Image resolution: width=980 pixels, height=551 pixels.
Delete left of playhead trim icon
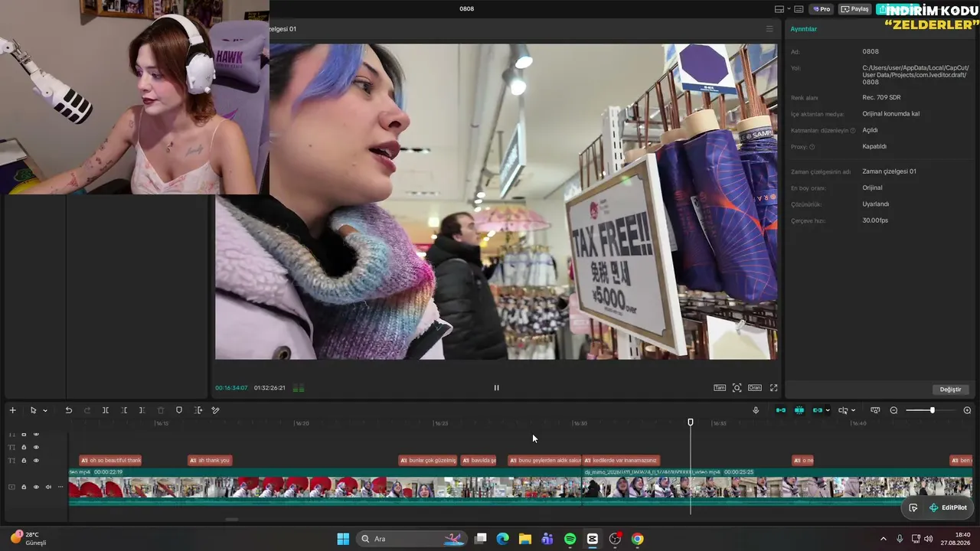click(124, 410)
